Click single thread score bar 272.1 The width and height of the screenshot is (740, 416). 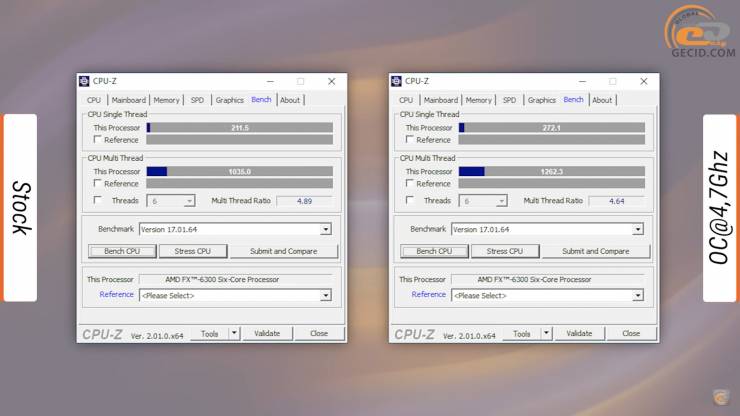tap(552, 127)
